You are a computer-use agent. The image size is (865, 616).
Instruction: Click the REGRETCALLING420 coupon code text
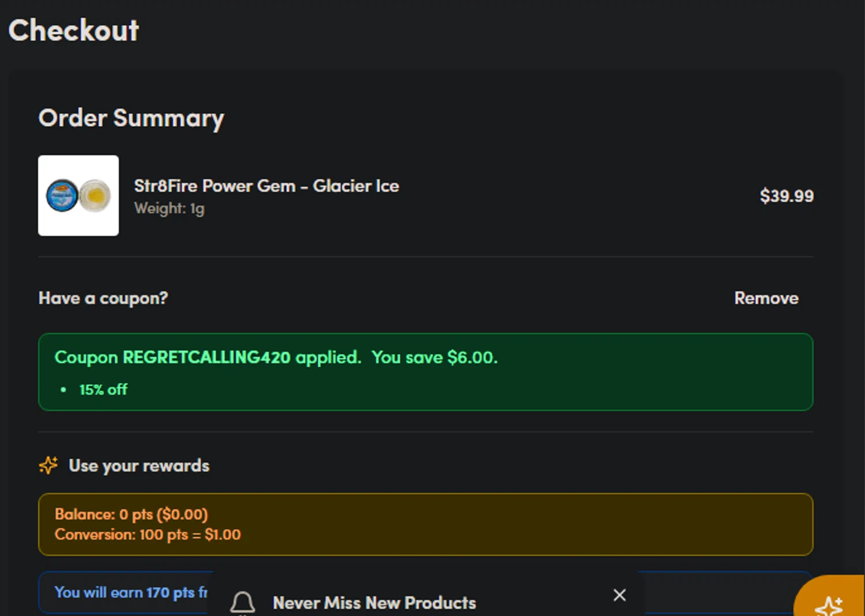[206, 357]
